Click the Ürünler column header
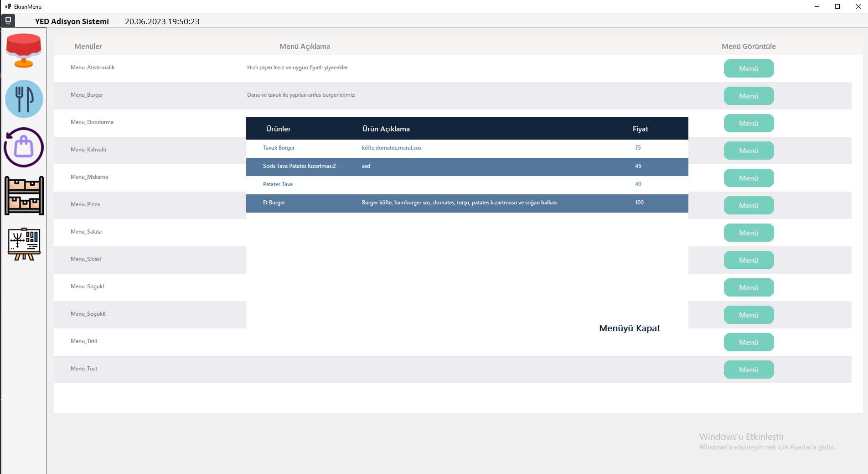 pos(278,129)
